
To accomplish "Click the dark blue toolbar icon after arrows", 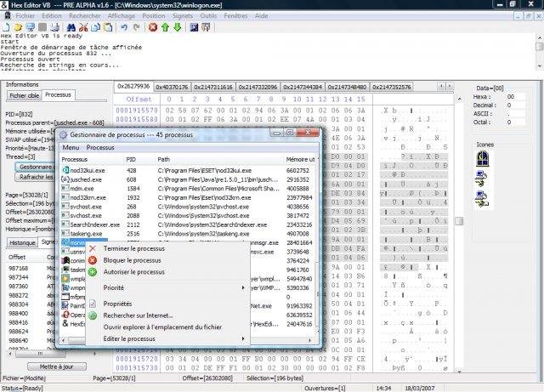I will pos(194,27).
